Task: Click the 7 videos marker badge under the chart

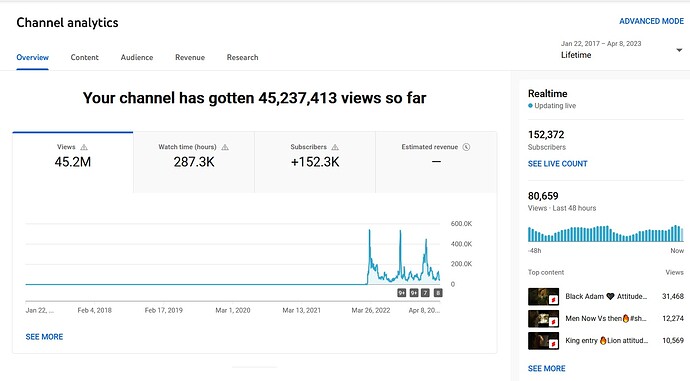Action: point(425,293)
